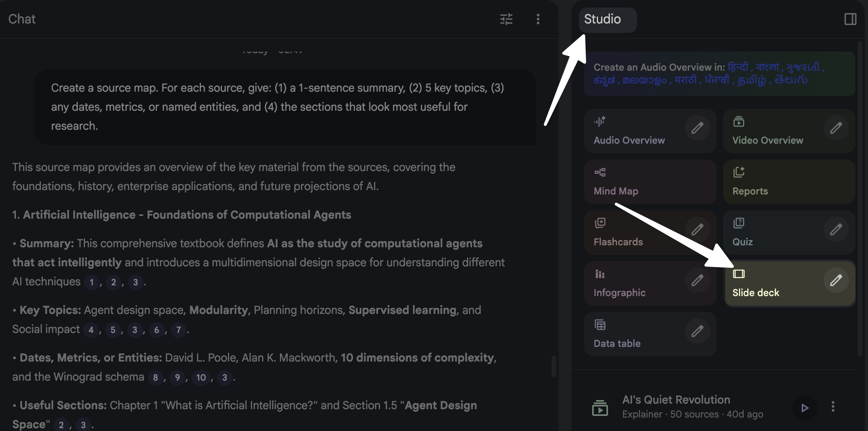Image resolution: width=868 pixels, height=431 pixels.
Task: Open citation 10 in Dates, Metrics line
Action: (x=201, y=377)
